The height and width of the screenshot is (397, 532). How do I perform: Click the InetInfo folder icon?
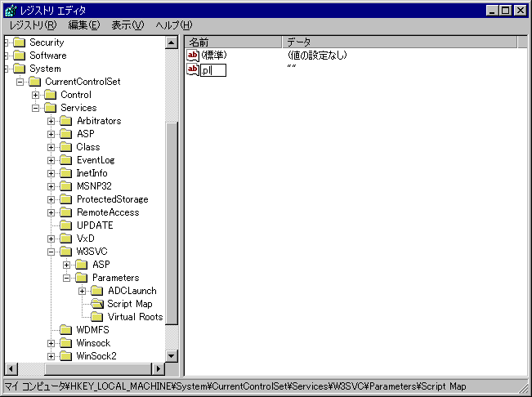(x=66, y=173)
